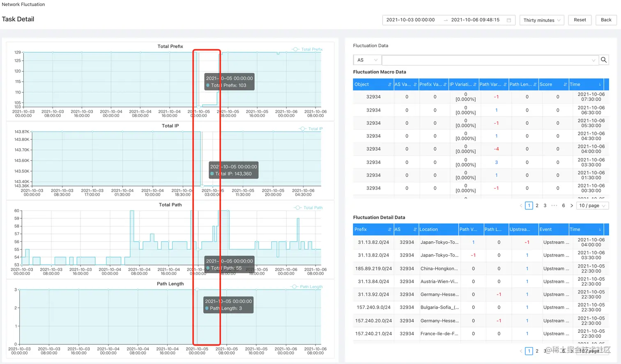Sort detail table by Time icon
The height and width of the screenshot is (364, 621).
[x=600, y=229]
